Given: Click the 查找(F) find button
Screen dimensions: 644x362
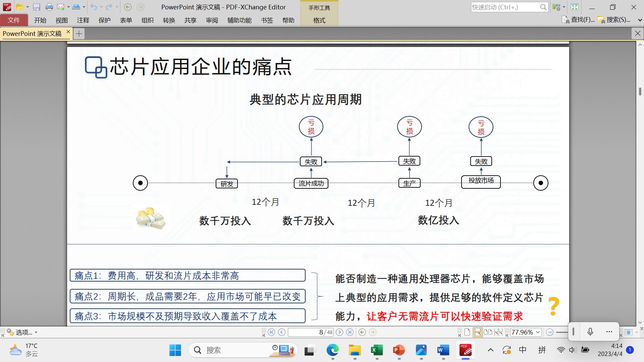Looking at the screenshot, I should [x=578, y=20].
